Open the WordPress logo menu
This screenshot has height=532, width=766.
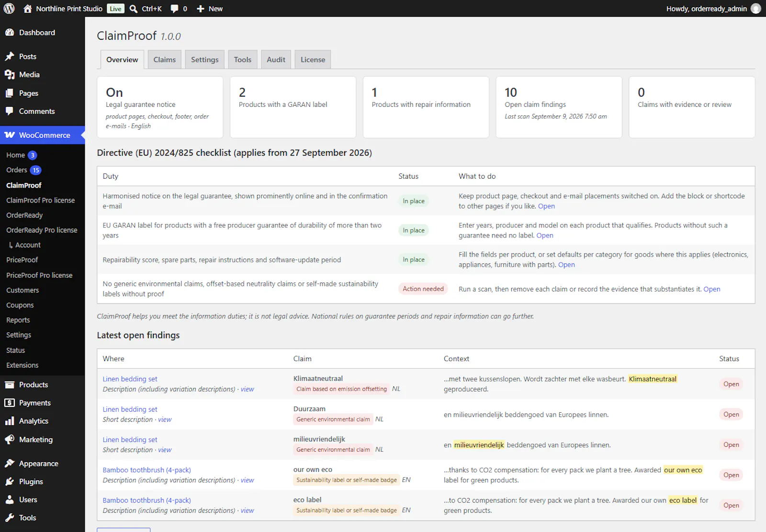pos(9,9)
